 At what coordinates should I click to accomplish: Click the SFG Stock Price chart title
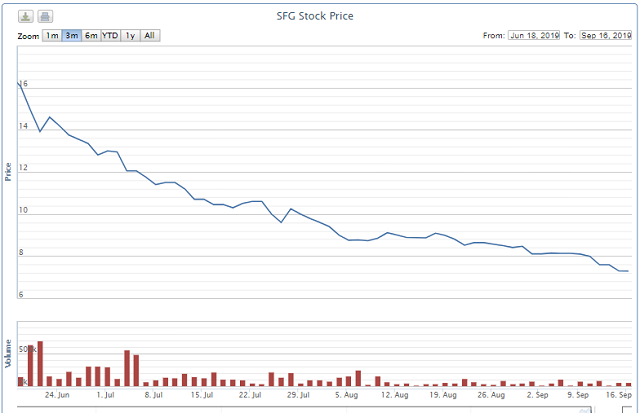(x=315, y=16)
